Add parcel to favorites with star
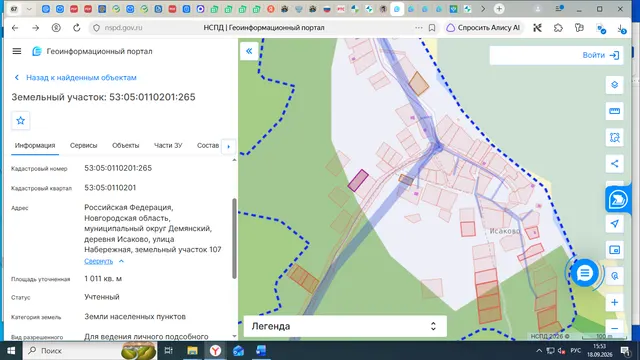640x360 pixels. click(20, 120)
